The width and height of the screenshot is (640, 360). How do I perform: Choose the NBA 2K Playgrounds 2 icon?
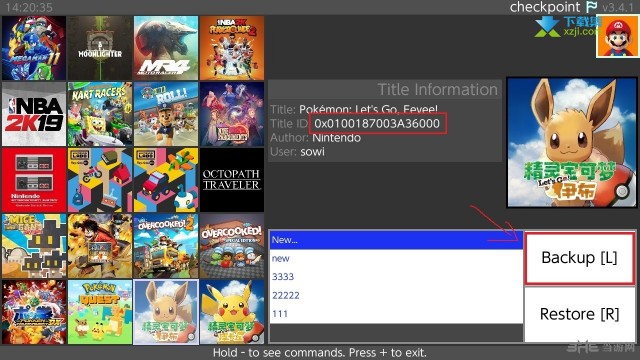(x=232, y=48)
